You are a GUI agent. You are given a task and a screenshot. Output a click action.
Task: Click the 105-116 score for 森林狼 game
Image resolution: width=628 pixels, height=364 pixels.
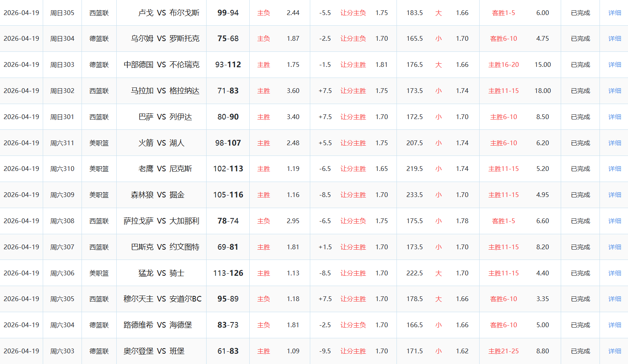(228, 195)
